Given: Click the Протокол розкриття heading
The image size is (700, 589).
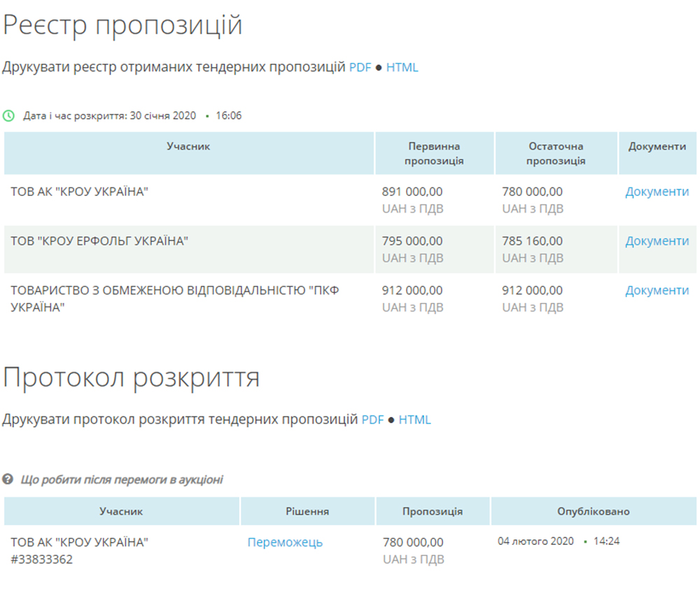Looking at the screenshot, I should coord(131,378).
